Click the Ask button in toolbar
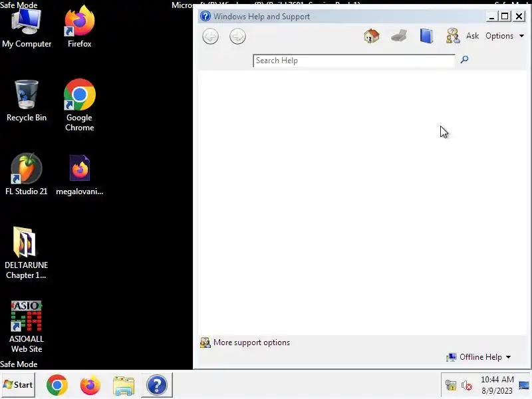The width and height of the screenshot is (532, 399). pos(472,36)
